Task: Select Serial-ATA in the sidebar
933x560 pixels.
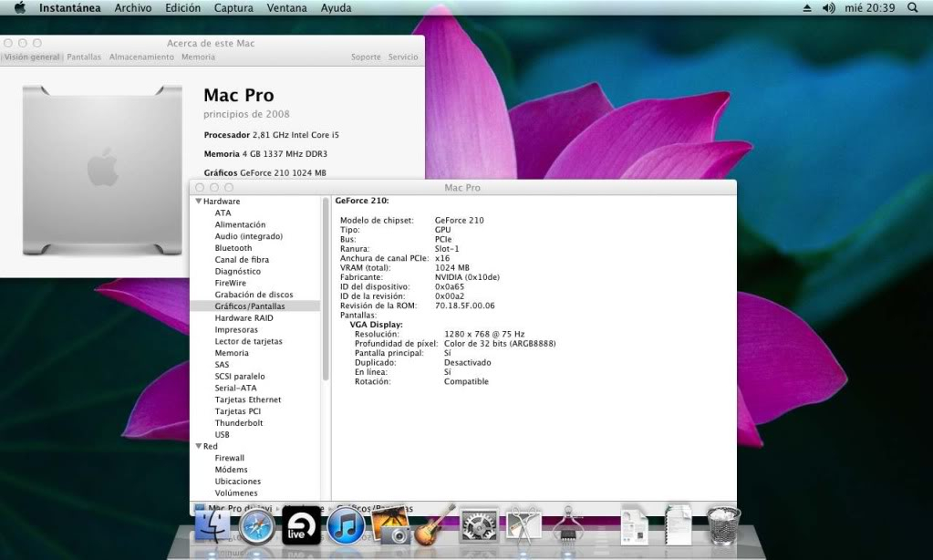Action: point(235,388)
